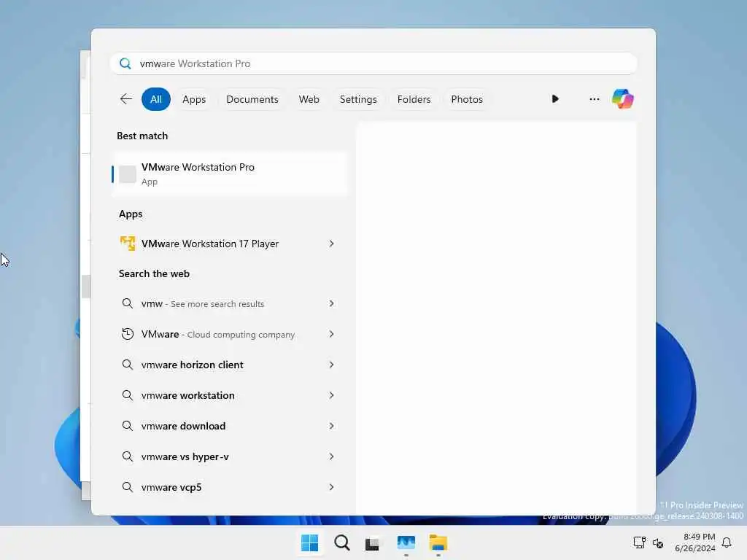Select the All filter tab
Image resolution: width=747 pixels, height=560 pixels.
pyautogui.click(x=156, y=99)
